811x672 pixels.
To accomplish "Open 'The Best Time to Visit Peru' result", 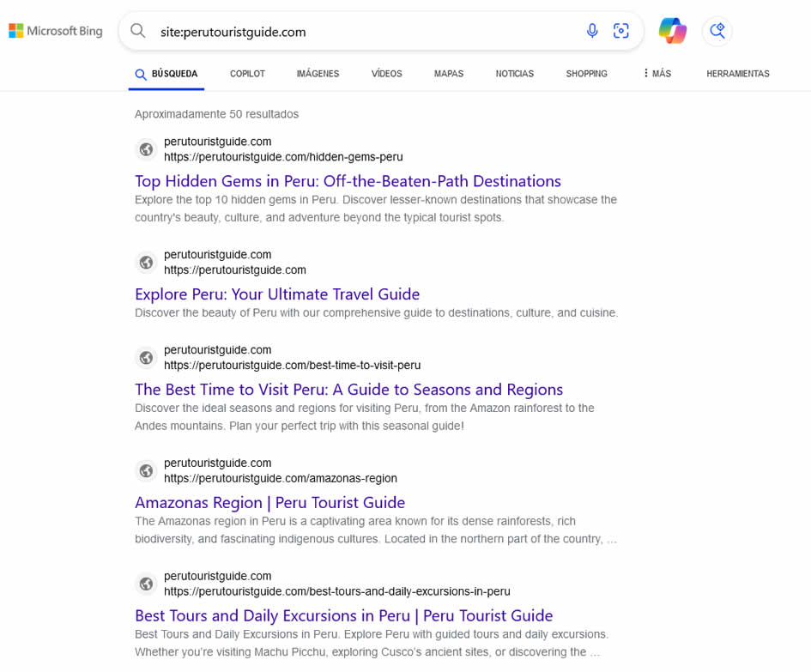I will pyautogui.click(x=348, y=389).
